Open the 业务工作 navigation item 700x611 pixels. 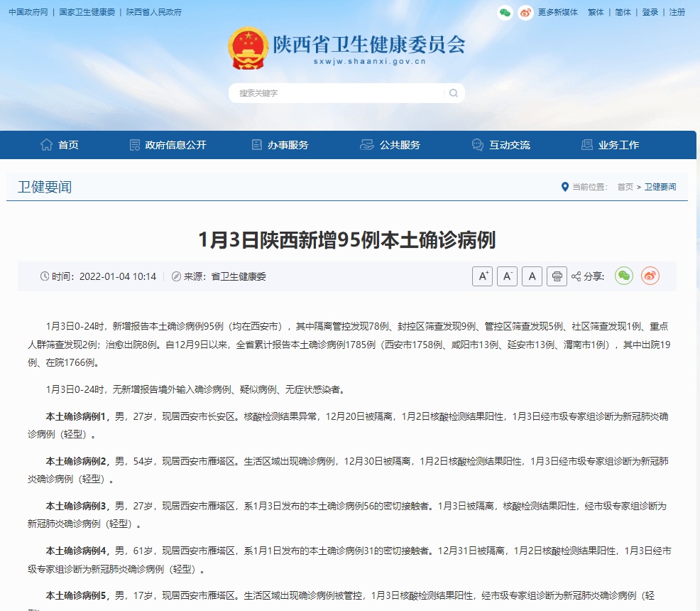tap(611, 145)
